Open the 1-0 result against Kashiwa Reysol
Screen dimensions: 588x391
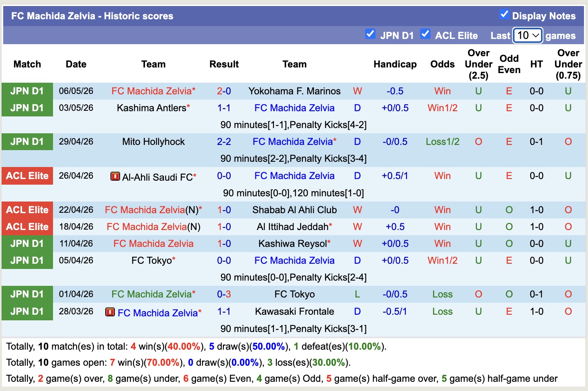(224, 244)
